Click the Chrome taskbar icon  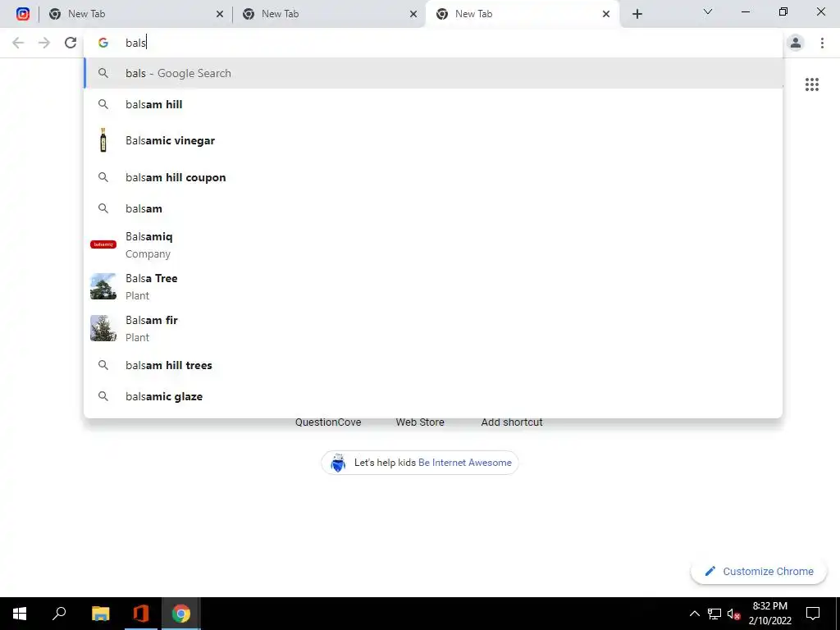pyautogui.click(x=181, y=614)
